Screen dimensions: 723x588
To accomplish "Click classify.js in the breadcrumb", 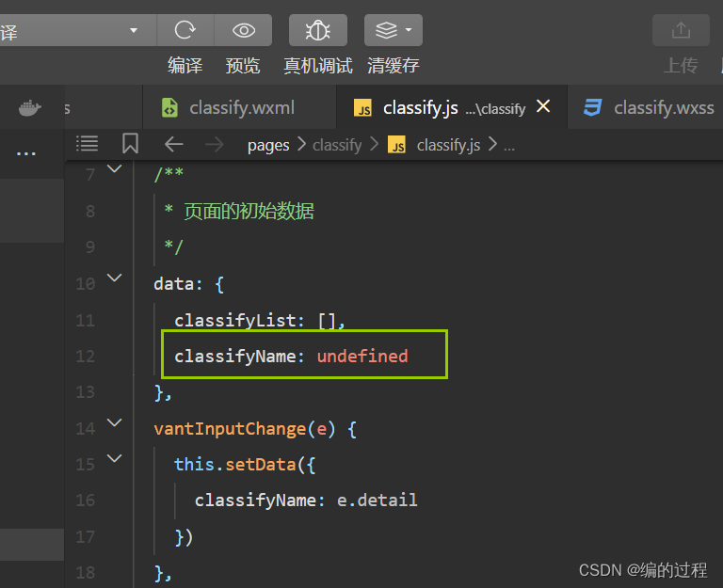I will coord(448,146).
